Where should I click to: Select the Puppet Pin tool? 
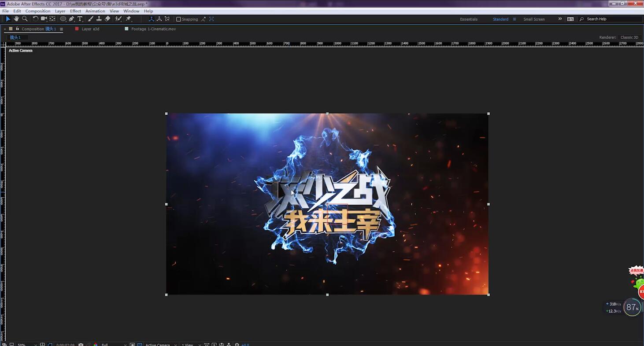point(128,19)
